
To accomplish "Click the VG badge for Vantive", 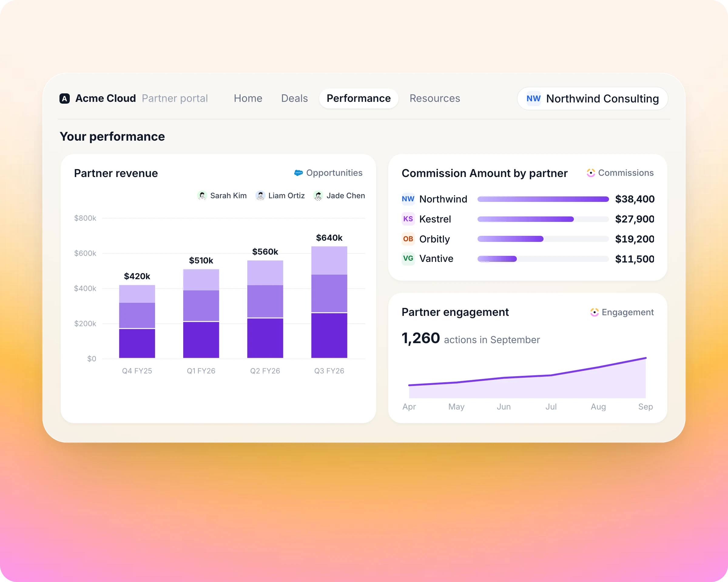I will [x=408, y=259].
